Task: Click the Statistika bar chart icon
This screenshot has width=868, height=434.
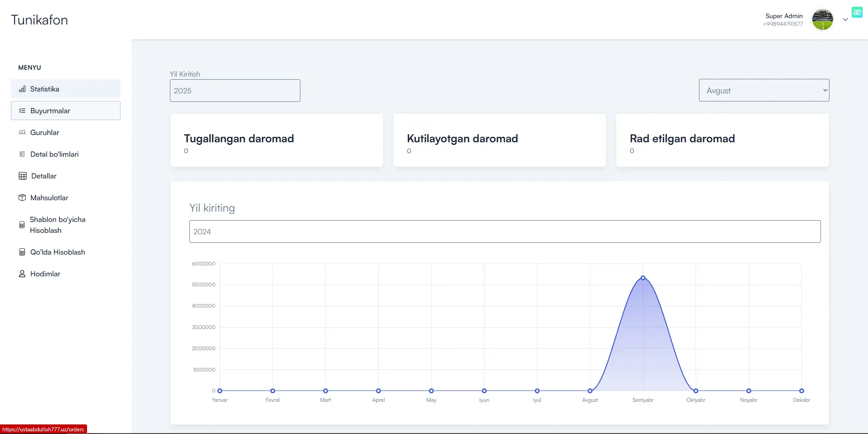Action: click(22, 89)
